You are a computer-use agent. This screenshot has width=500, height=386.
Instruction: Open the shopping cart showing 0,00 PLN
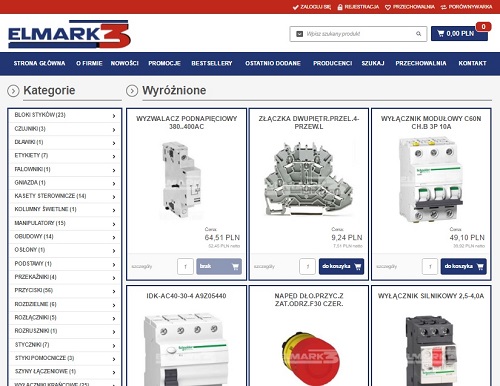click(x=459, y=33)
